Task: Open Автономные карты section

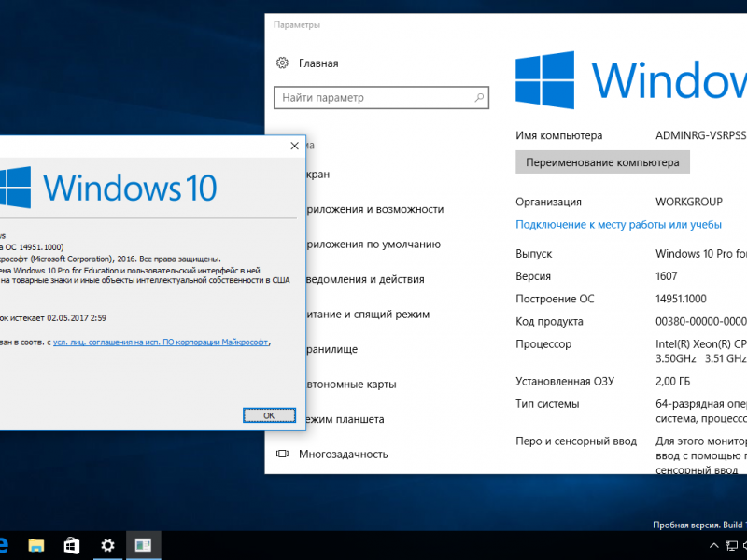Action: coord(351,385)
